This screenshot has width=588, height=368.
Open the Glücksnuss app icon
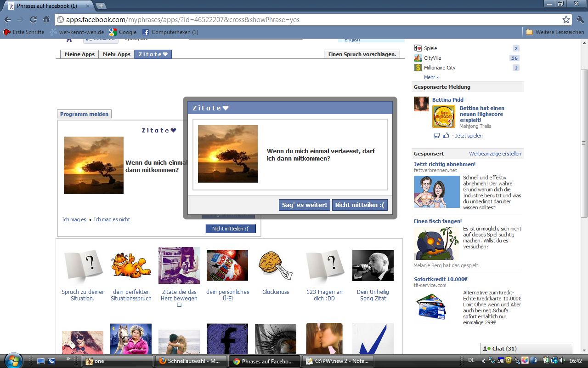point(276,265)
